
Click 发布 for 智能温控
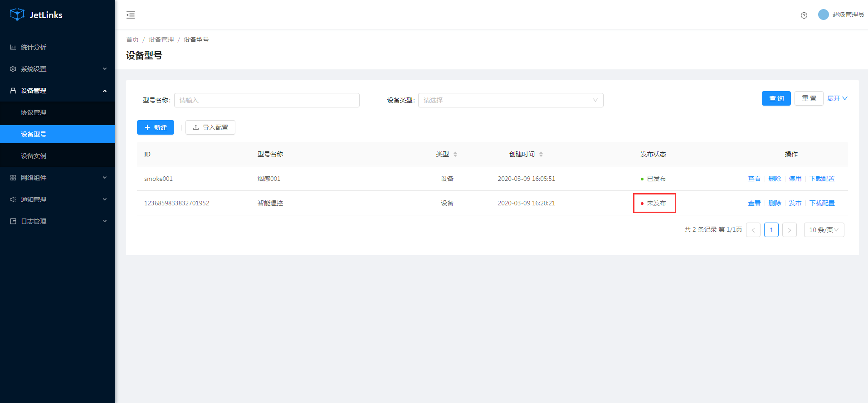(795, 203)
